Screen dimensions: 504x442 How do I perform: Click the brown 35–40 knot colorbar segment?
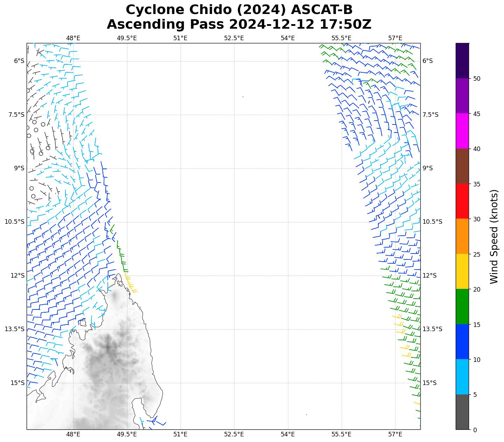462,166
